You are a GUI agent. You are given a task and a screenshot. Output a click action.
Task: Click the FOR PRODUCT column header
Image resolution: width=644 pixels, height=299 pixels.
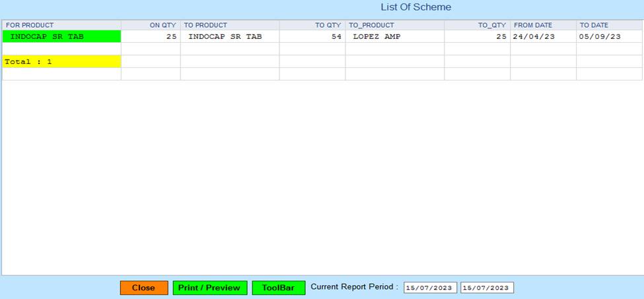(x=61, y=25)
